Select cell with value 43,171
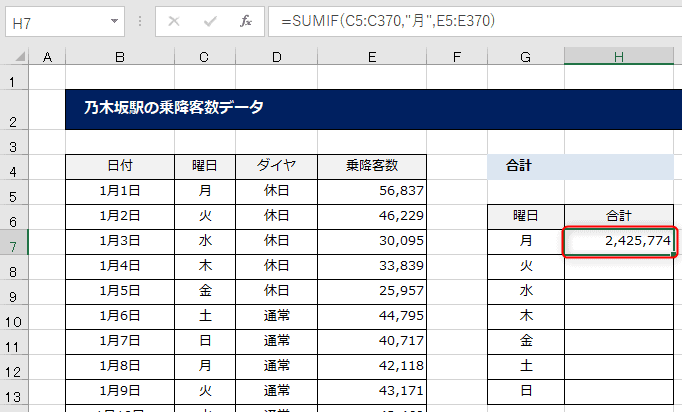This screenshot has height=412, width=682. 372,392
